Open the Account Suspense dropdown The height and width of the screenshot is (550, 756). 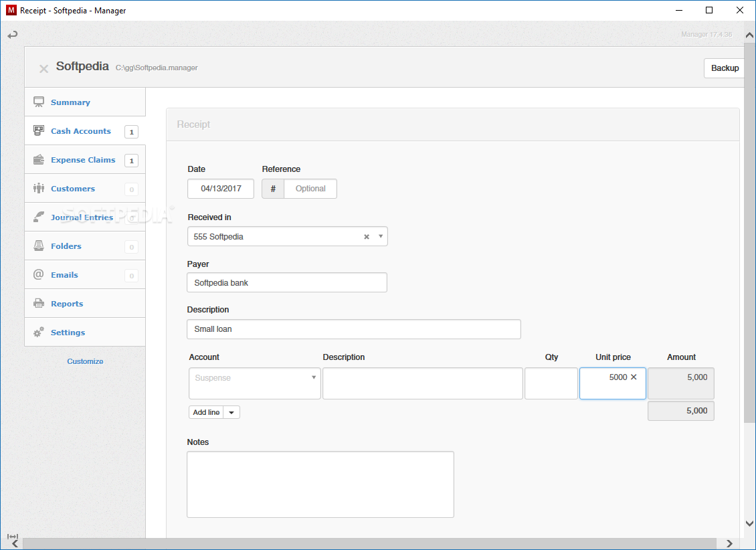255,383
